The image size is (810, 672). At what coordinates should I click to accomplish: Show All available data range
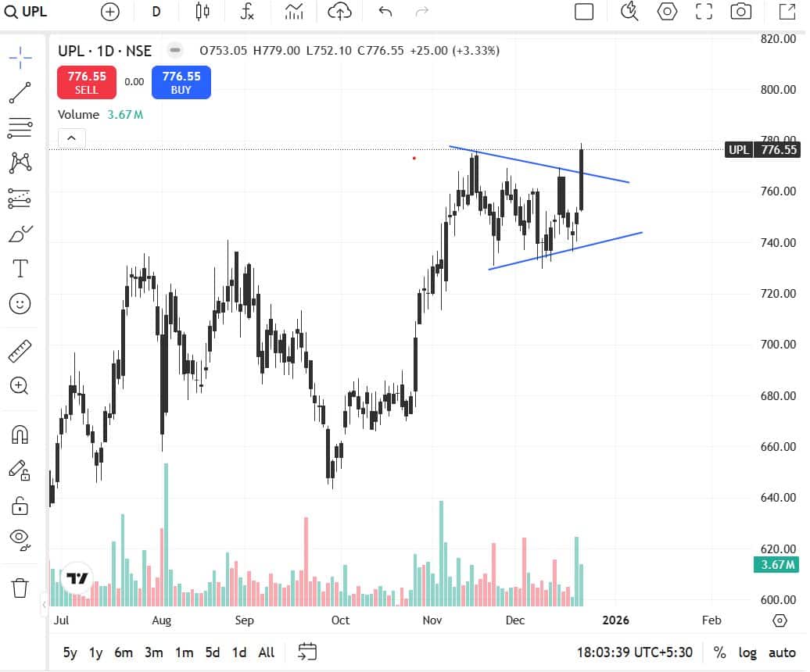click(x=266, y=653)
